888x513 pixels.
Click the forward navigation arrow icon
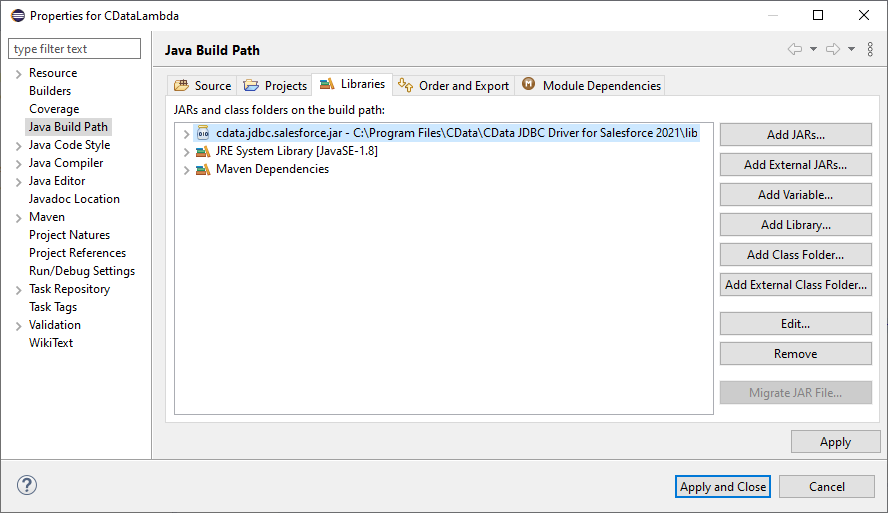[832, 49]
